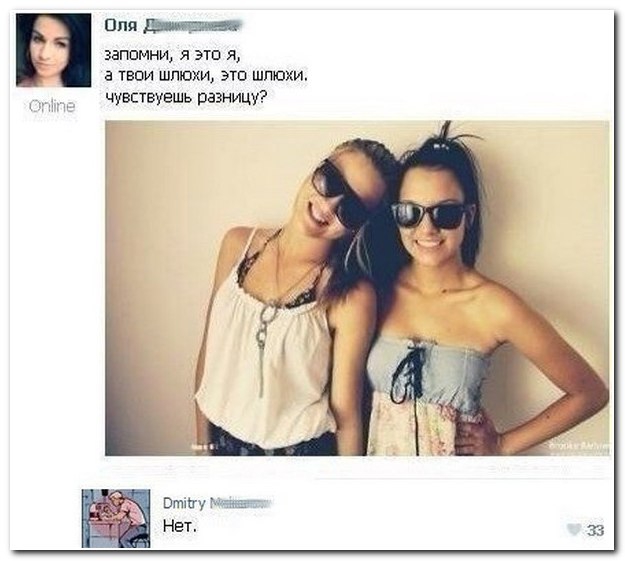Like Dmitry's comment with the heart icon
The image size is (625, 561).
pyautogui.click(x=574, y=530)
